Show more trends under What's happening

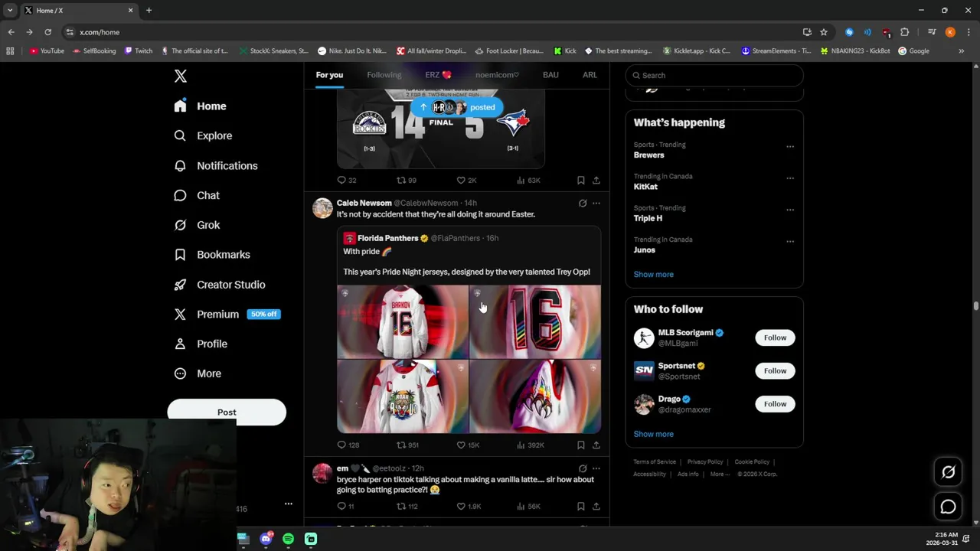coord(653,274)
